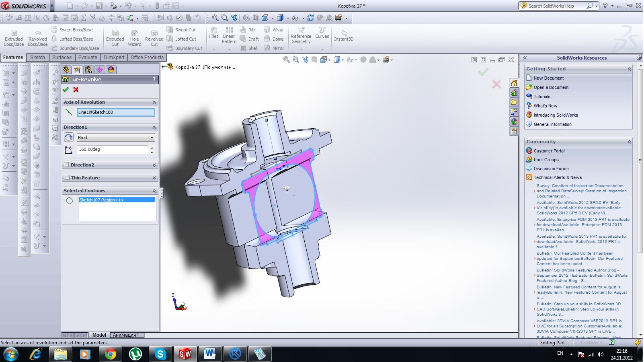This screenshot has width=644, height=362.
Task: Expand the Thin Feature section
Action: [x=154, y=178]
